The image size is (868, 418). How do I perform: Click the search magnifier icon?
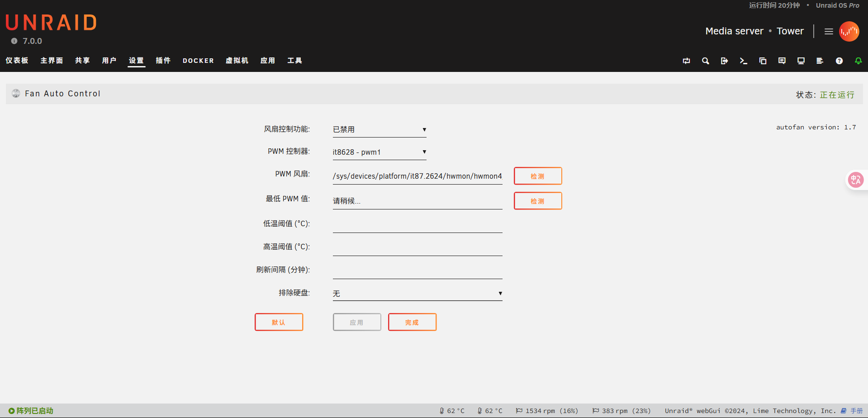(705, 61)
